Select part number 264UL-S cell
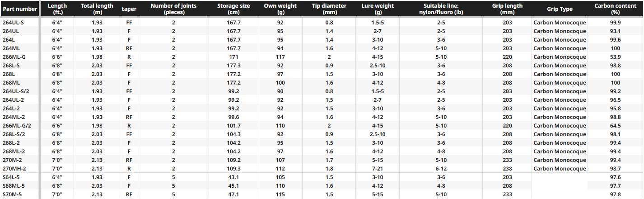 (x=14, y=22)
